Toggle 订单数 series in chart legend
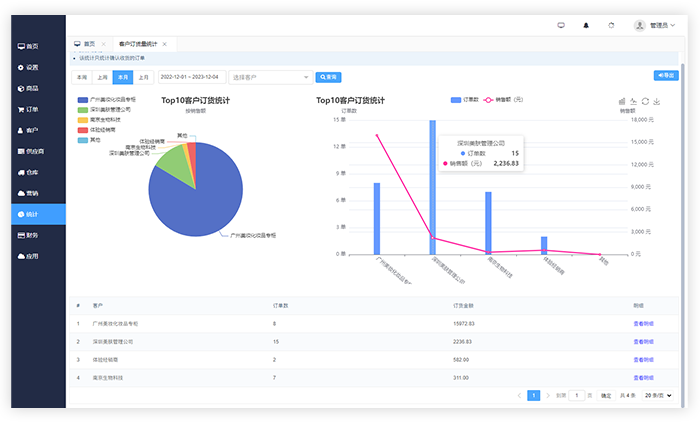Image resolution: width=700 pixels, height=424 pixels. (464, 100)
